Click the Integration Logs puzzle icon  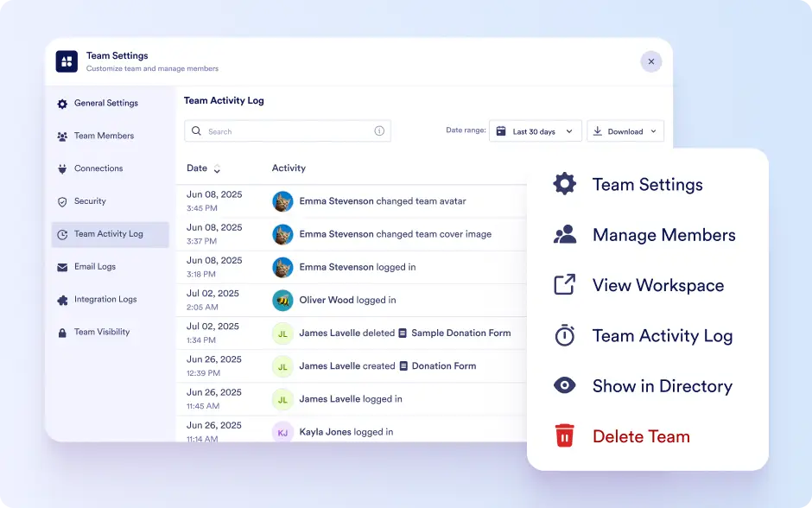62,300
